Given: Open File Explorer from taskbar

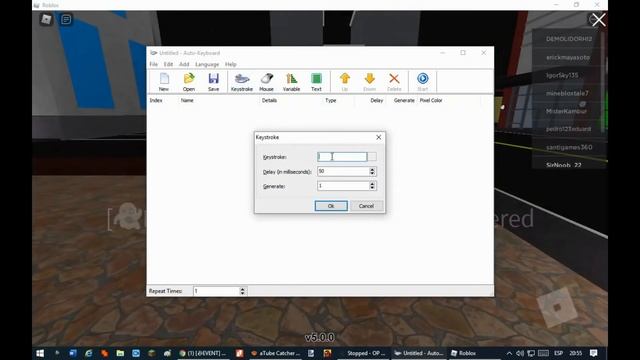Looking at the screenshot, I should (120, 353).
